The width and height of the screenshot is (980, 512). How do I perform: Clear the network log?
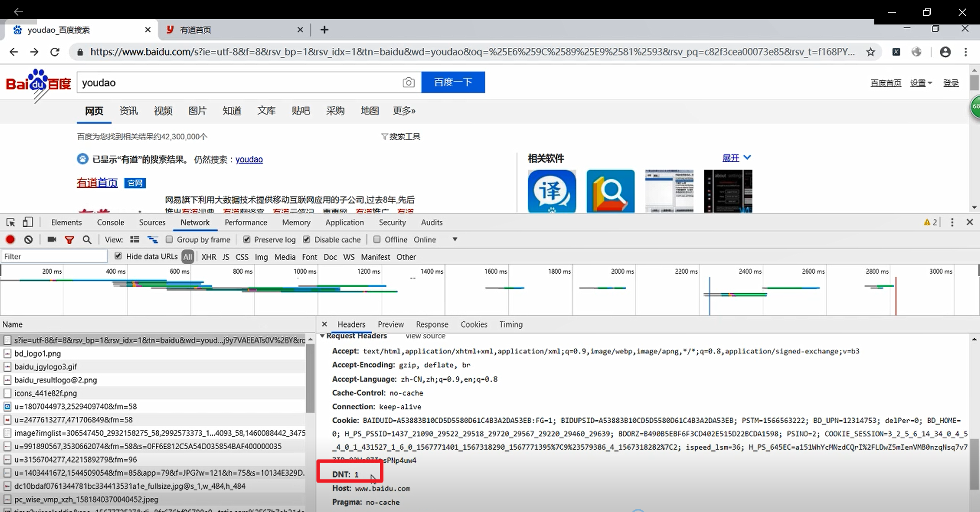(x=28, y=240)
